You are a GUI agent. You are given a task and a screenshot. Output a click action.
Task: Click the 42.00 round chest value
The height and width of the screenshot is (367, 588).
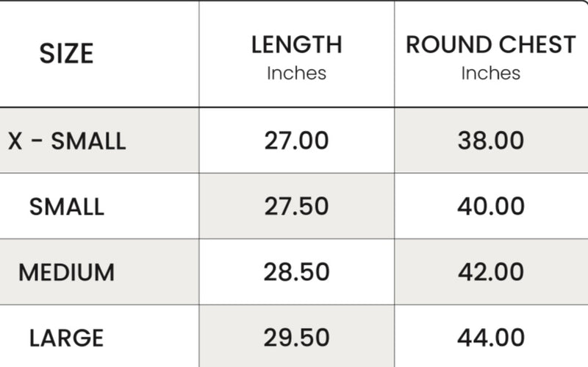tap(490, 272)
